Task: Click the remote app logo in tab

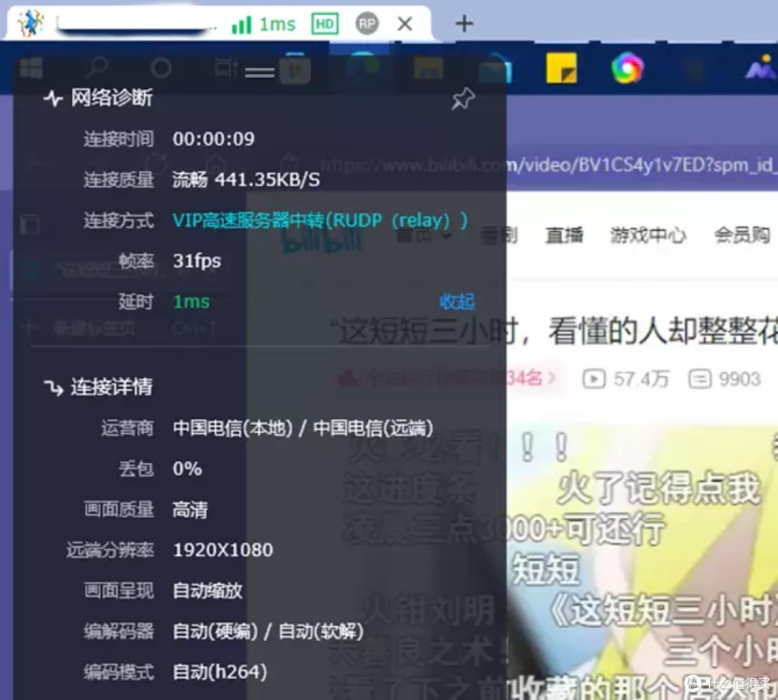Action: pyautogui.click(x=30, y=23)
